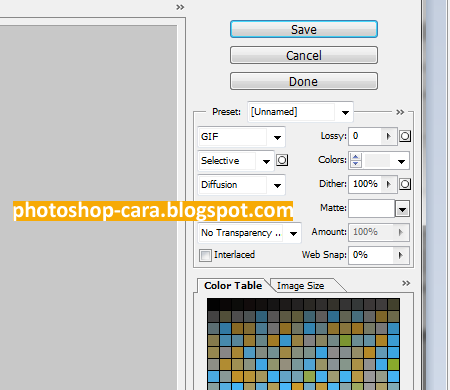Click the mask icon next to Selective

pos(282,160)
